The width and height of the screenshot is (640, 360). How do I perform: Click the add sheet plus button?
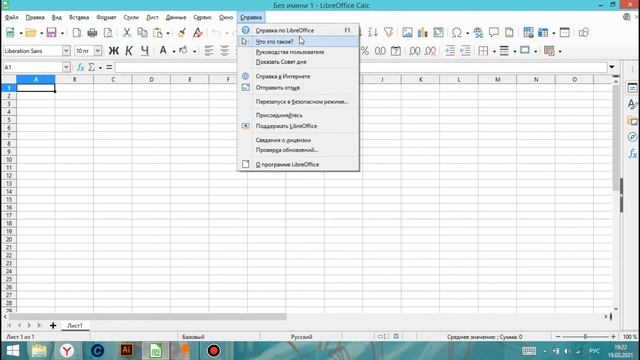53,325
